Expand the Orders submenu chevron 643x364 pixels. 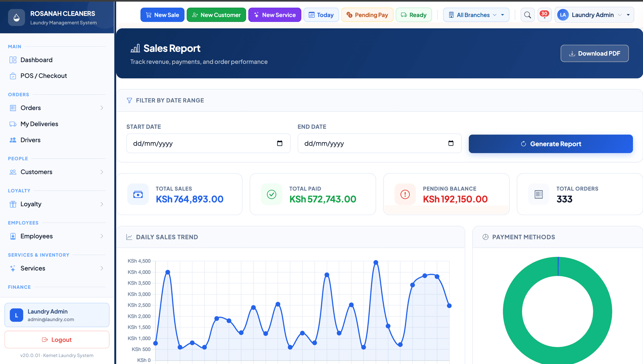[102, 108]
